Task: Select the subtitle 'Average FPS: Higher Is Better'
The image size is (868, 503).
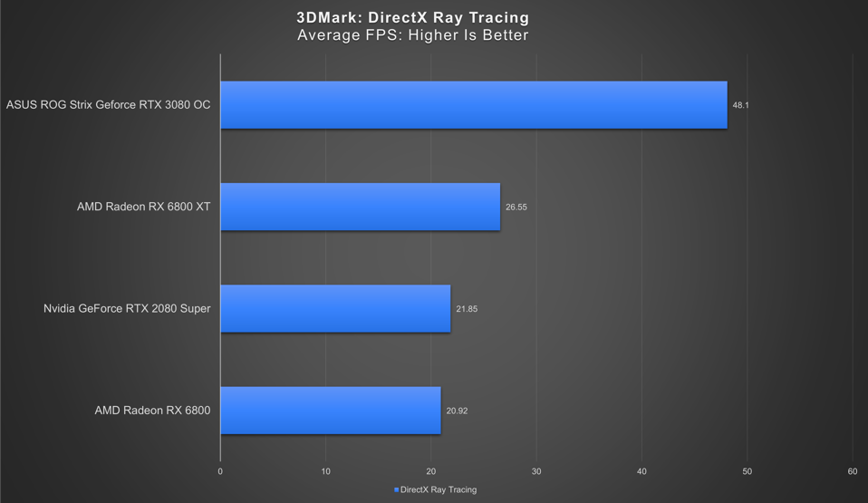Action: pos(413,35)
